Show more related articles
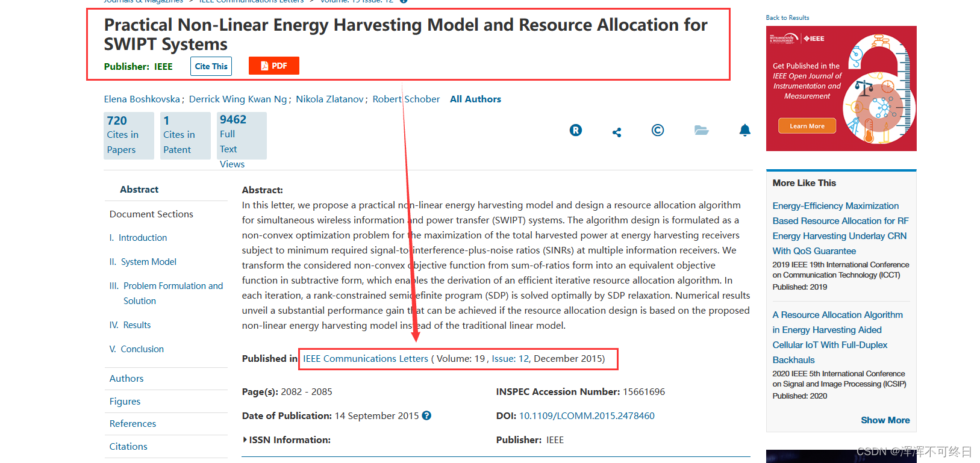Image resolution: width=980 pixels, height=463 pixels. 885,420
